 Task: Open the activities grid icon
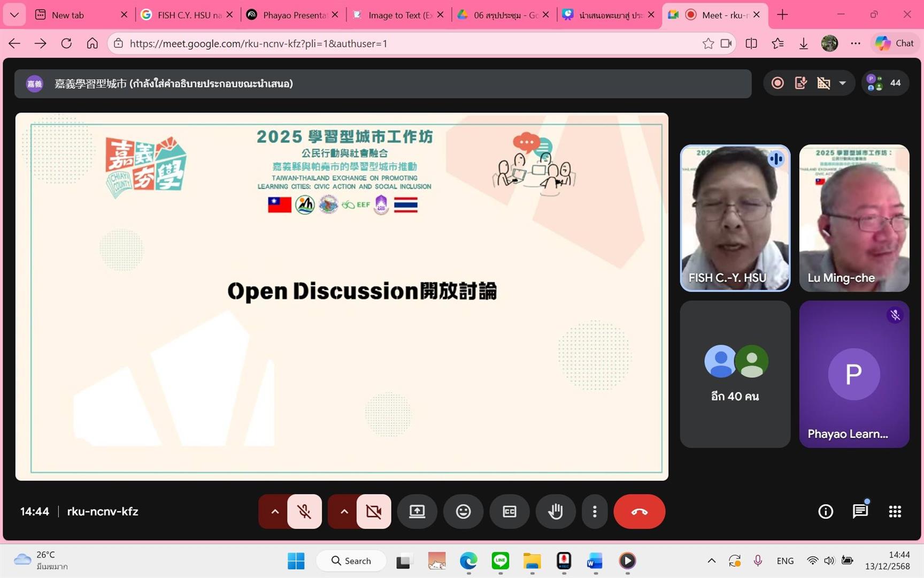(x=895, y=512)
